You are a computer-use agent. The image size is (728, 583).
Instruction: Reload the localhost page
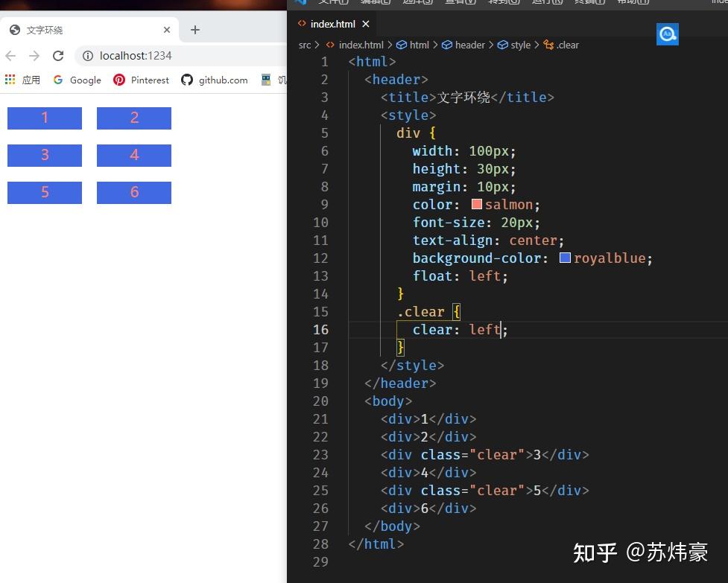pos(58,56)
